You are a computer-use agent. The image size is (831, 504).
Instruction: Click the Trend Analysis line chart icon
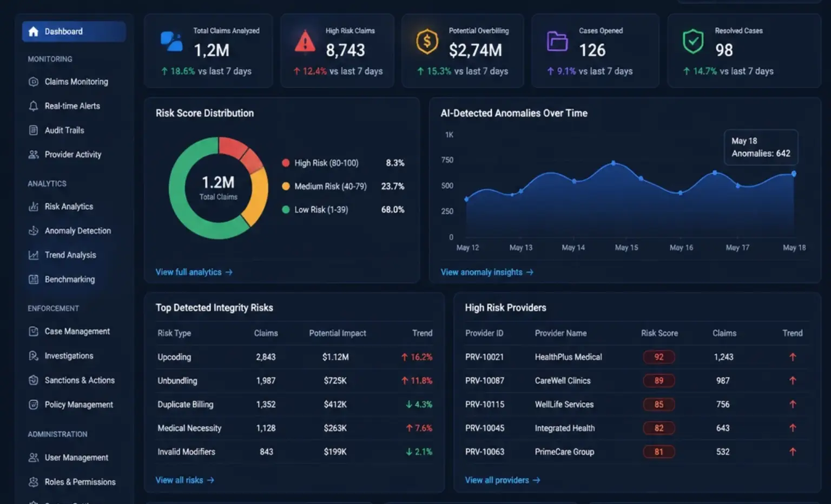point(34,255)
